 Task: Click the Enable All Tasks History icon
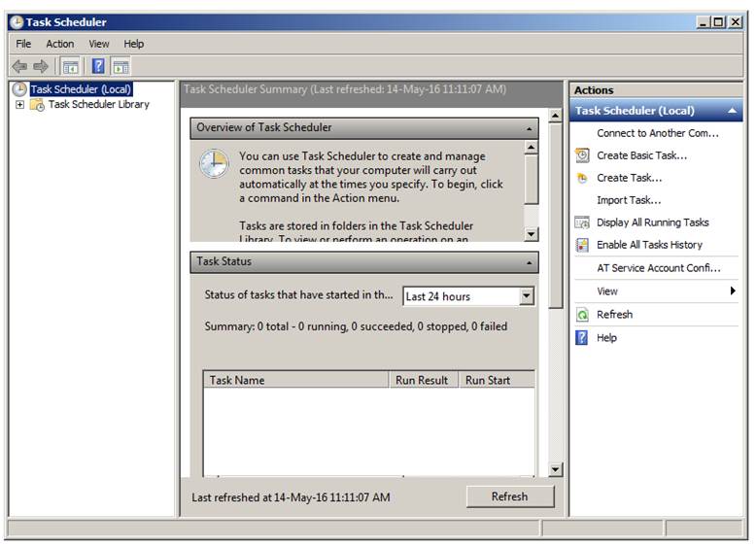click(582, 245)
